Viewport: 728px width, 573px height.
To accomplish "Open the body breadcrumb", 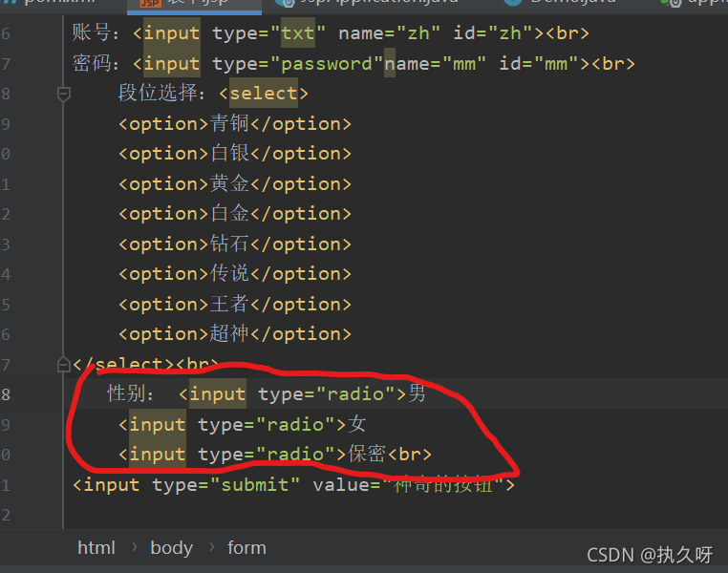I will (171, 548).
